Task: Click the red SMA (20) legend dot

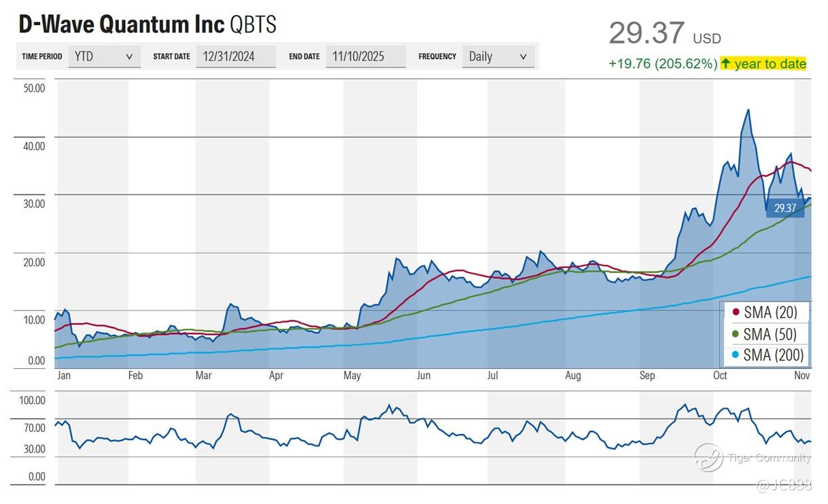Action: (735, 313)
